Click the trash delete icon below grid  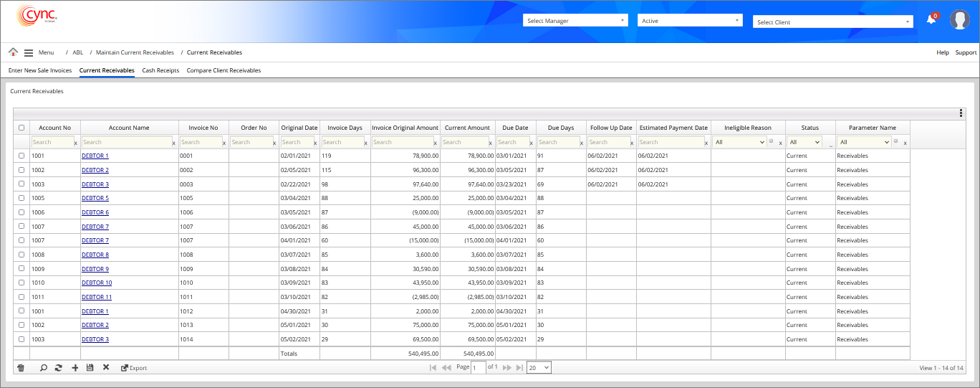pos(21,368)
